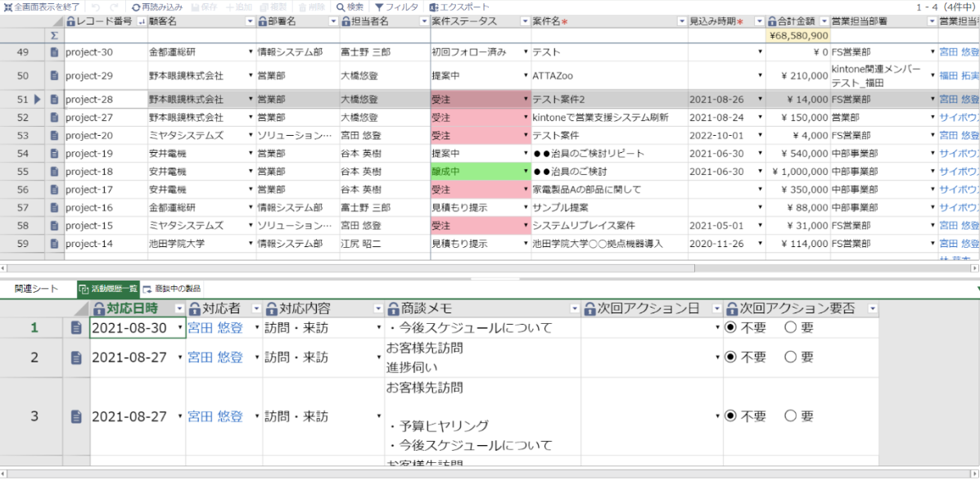Screen dimensions: 980x481
Task: Click the 複製 duplicate button
Action: pos(275,7)
